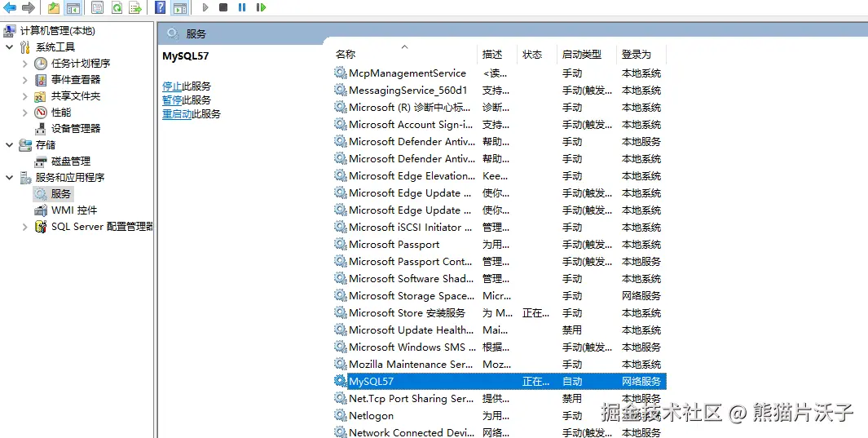Expand the 任务计划程序 tree node
The width and height of the screenshot is (868, 438).
coord(25,64)
